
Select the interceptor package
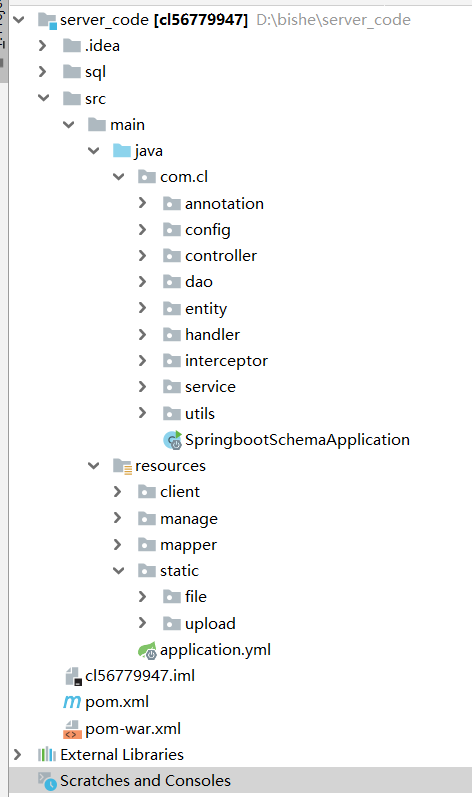[226, 361]
